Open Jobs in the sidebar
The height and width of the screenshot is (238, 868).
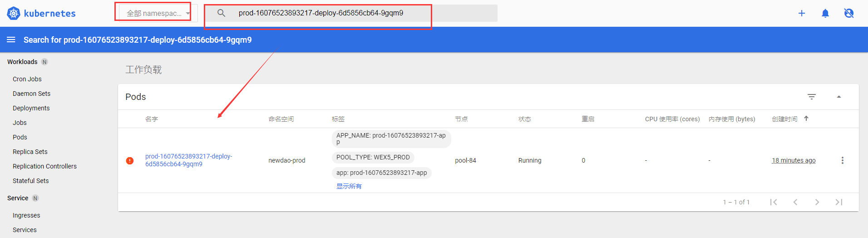point(20,123)
